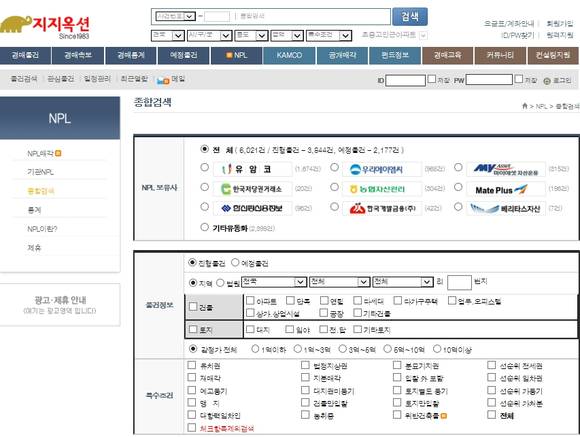Click the 관심물건 submenu link
The height and width of the screenshot is (437, 580).
tap(61, 79)
